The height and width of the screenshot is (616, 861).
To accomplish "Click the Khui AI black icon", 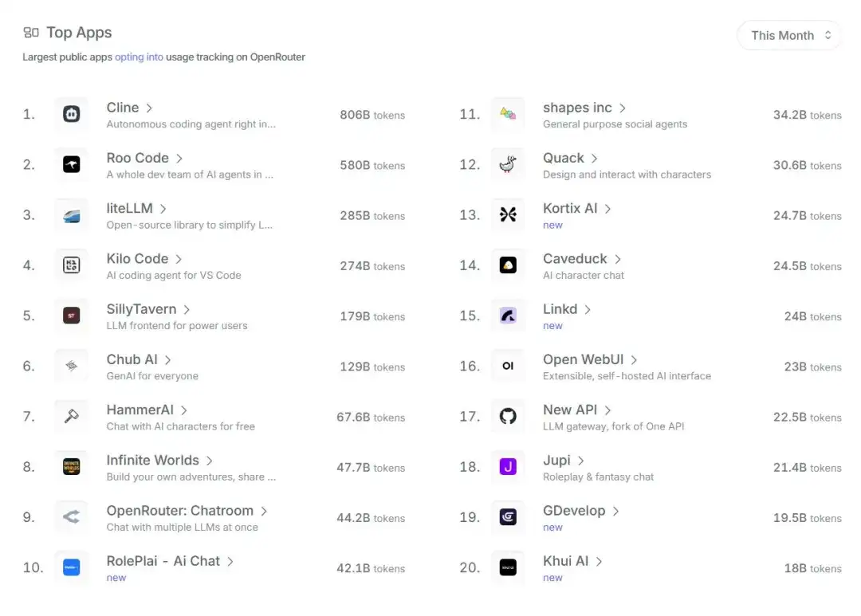I will (x=508, y=567).
